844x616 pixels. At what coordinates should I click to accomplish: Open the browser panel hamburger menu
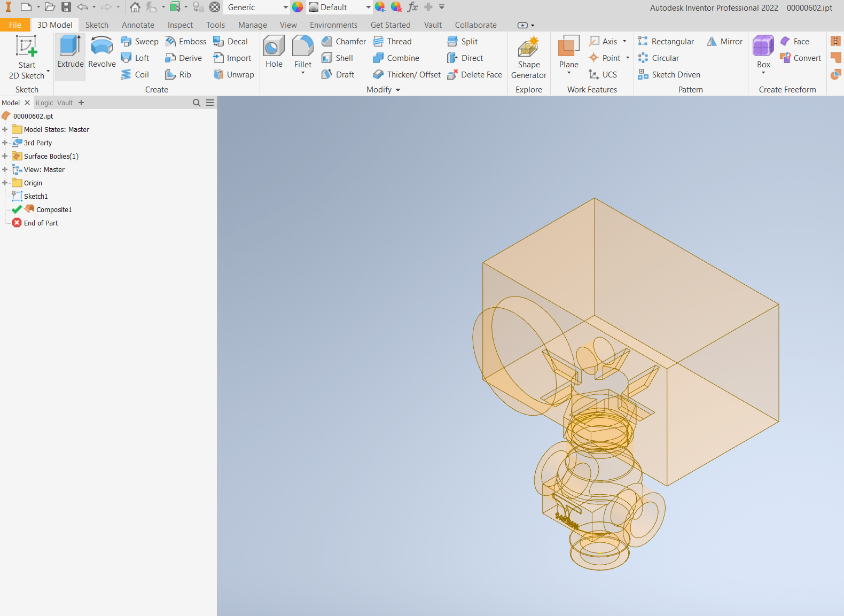(210, 103)
